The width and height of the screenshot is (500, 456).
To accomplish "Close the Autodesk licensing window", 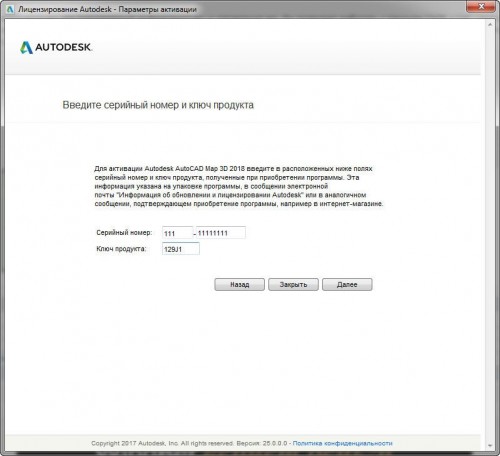I will tap(481, 6).
